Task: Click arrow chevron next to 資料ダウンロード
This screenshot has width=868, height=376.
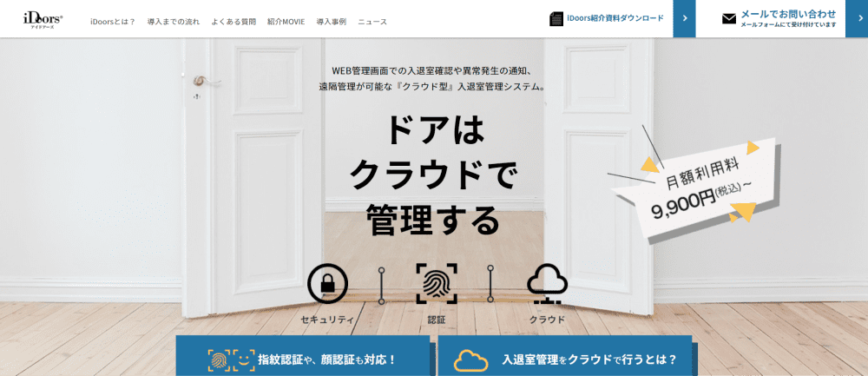Action: point(684,19)
